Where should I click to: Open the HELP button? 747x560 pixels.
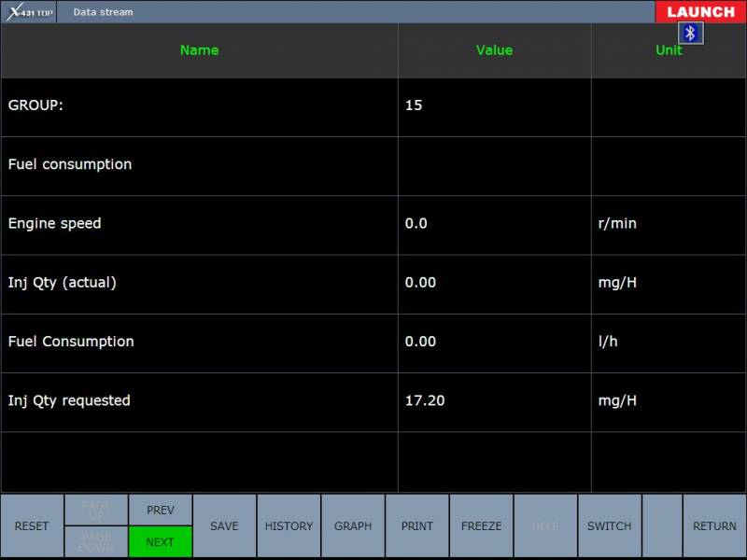coord(545,526)
